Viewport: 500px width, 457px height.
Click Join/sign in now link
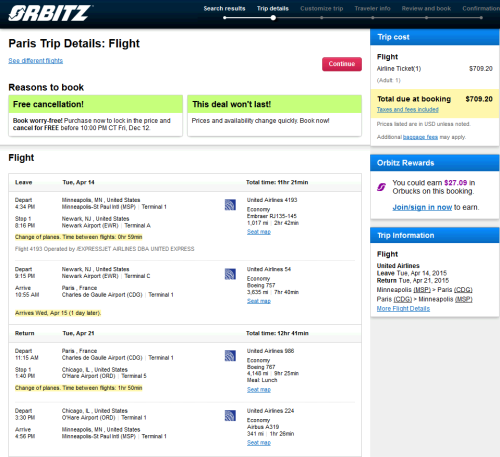point(422,207)
